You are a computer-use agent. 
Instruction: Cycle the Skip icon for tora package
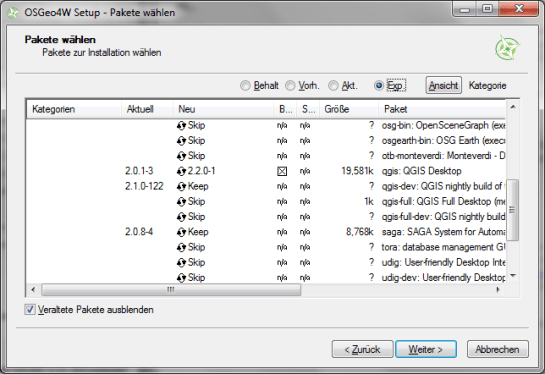click(181, 247)
